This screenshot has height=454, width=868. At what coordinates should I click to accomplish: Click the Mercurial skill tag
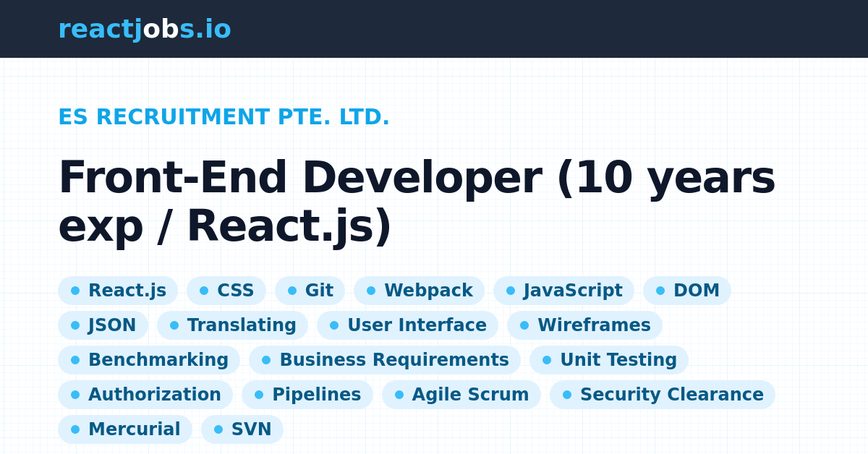click(124, 429)
